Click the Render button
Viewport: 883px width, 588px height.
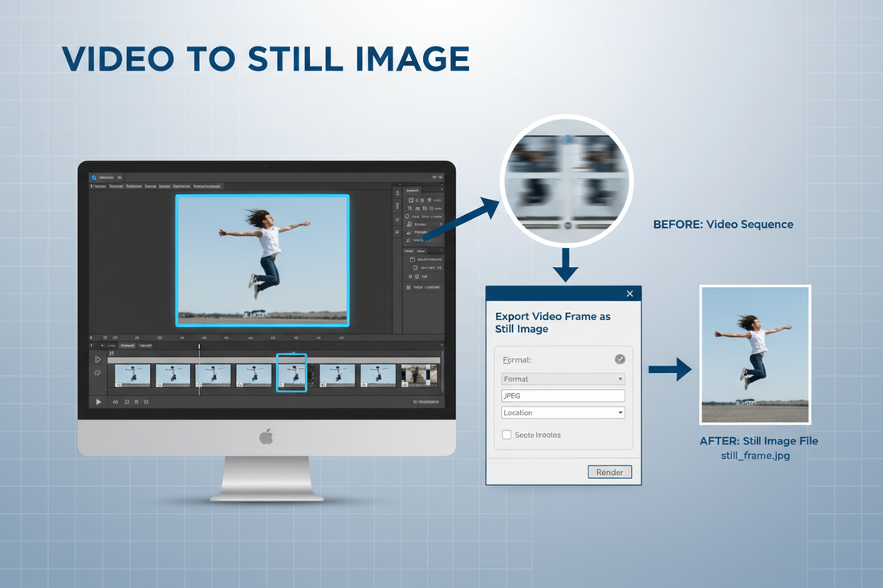click(609, 472)
